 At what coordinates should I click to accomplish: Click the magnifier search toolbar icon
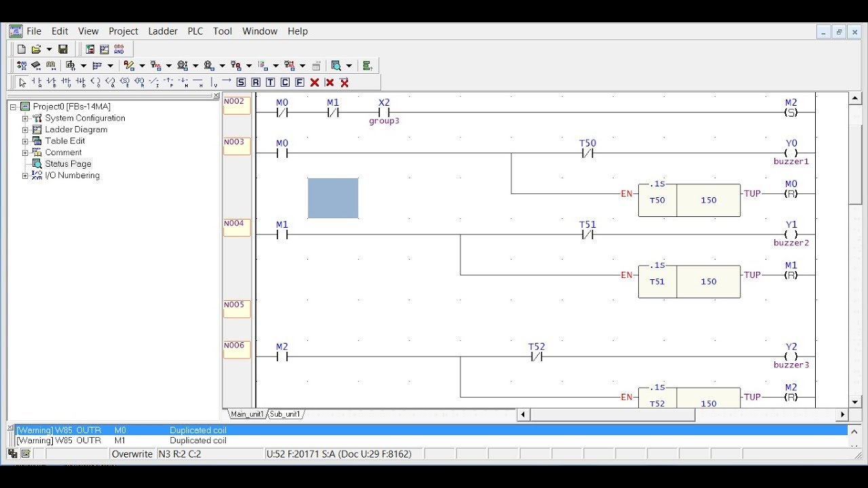coord(336,66)
